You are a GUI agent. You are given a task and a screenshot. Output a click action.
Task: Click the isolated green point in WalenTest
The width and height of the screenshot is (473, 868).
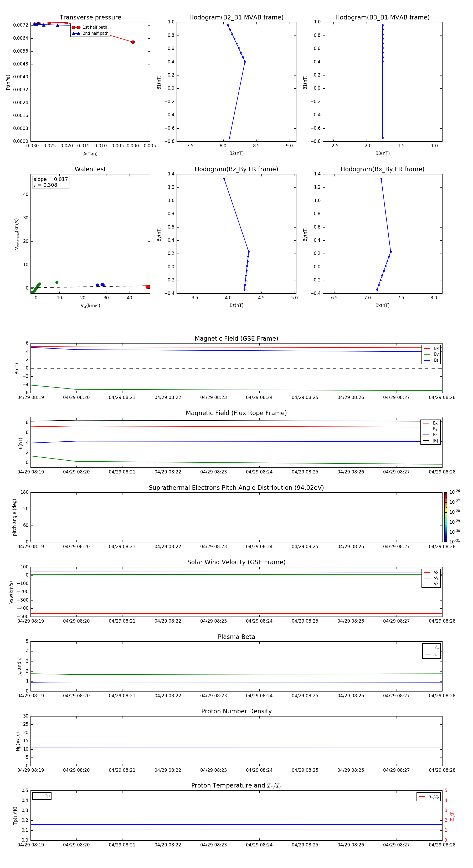57,282
